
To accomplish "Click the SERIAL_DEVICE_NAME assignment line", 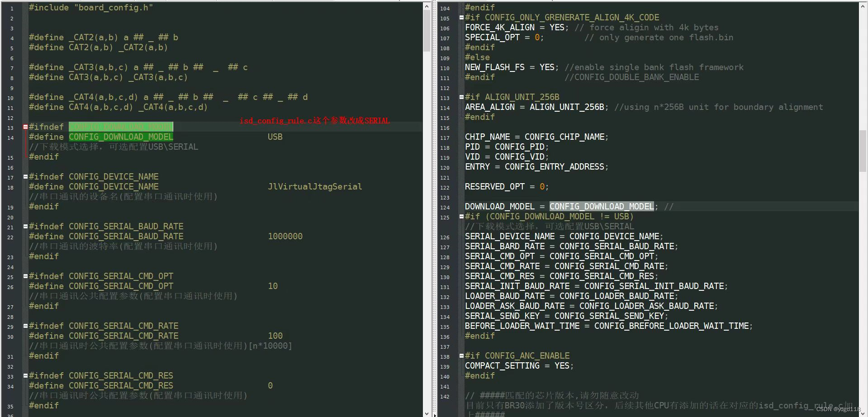I will pos(564,237).
